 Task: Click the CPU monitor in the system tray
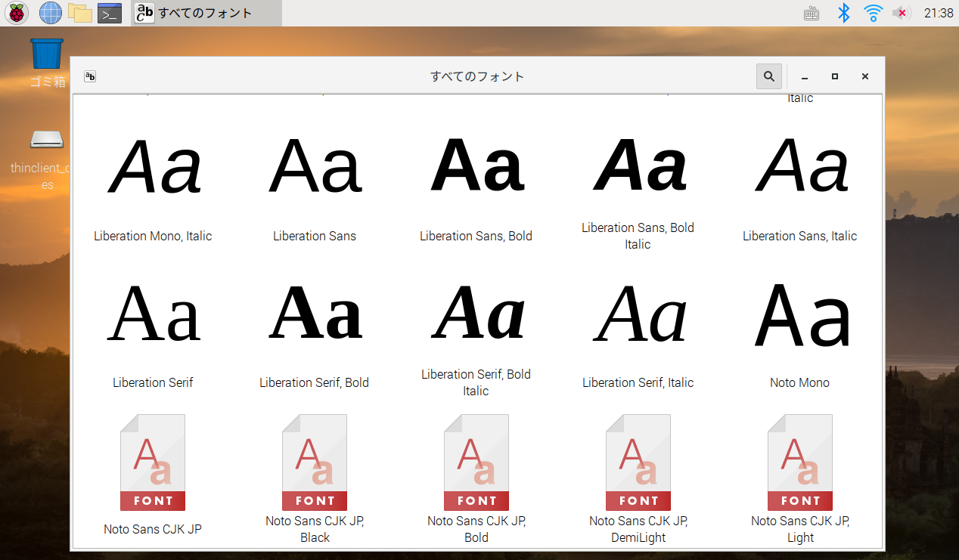[812, 13]
